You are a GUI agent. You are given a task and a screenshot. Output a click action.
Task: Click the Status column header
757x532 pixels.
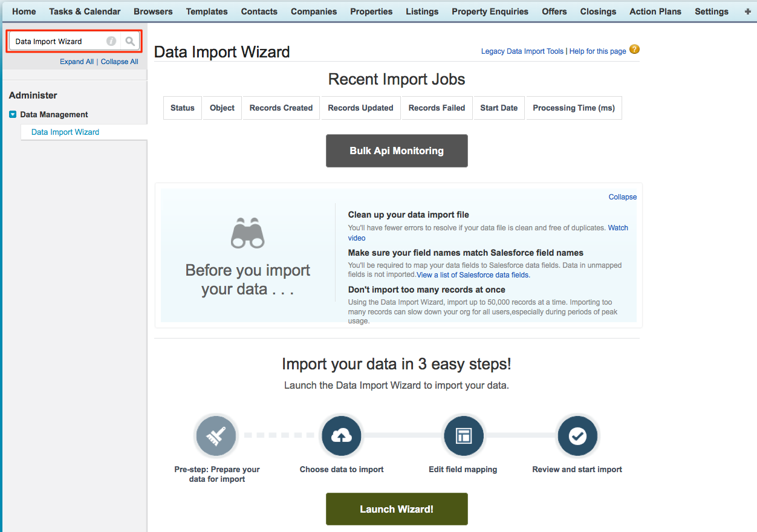[183, 108]
